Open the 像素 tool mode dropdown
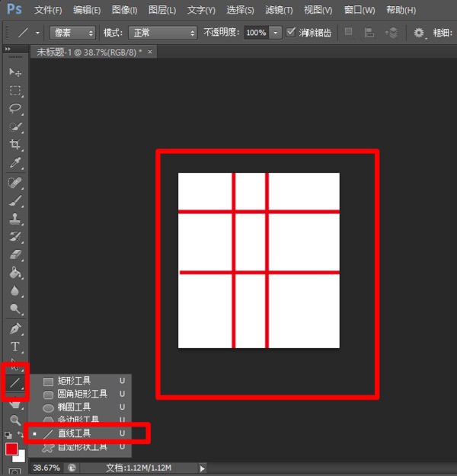Image resolution: width=457 pixels, height=476 pixels. (x=73, y=33)
